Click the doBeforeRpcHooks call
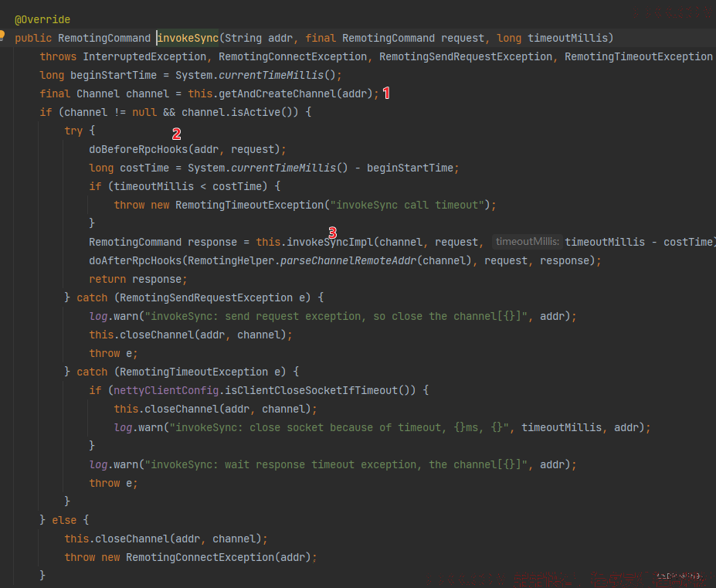This screenshot has height=588, width=716. point(138,149)
